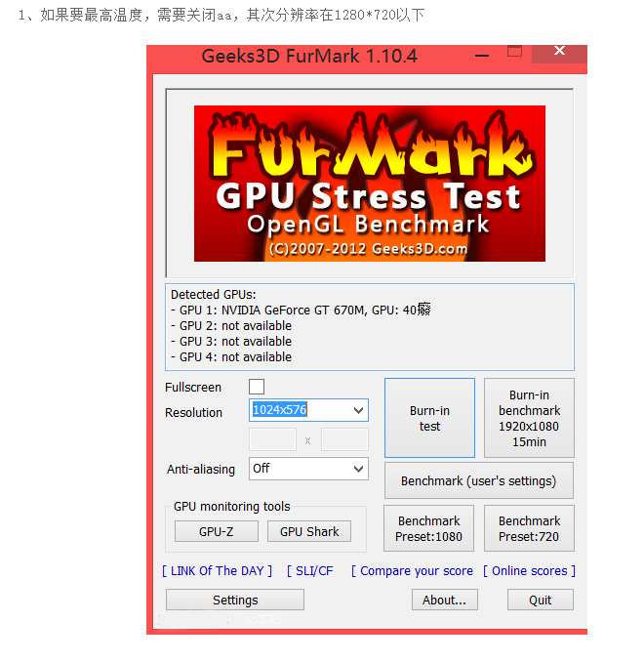Viewport: 644px width, 663px height.
Task: Launch Benchmark (user's settings)
Action: [479, 480]
